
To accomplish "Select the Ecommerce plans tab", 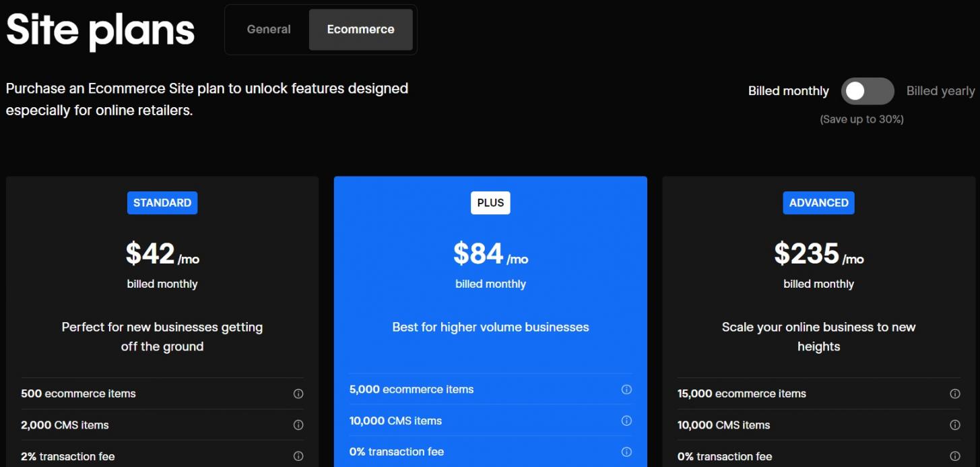I will [x=360, y=30].
